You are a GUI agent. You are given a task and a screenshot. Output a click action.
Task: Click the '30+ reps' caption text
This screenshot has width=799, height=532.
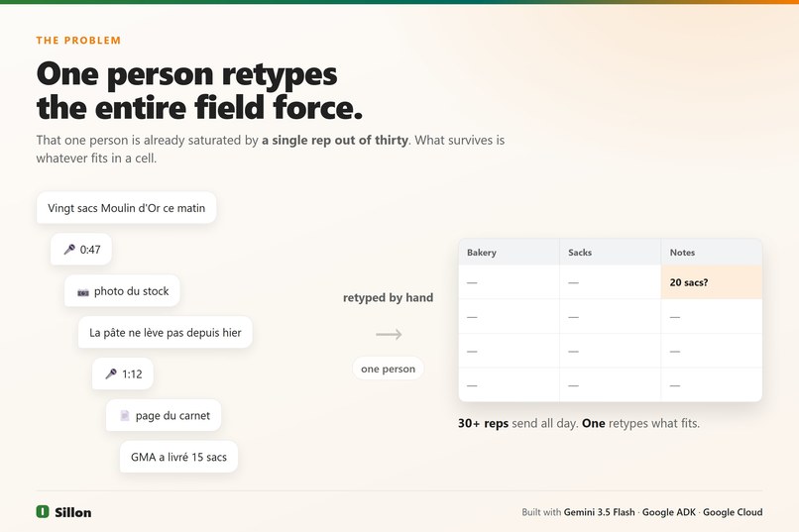tap(483, 424)
